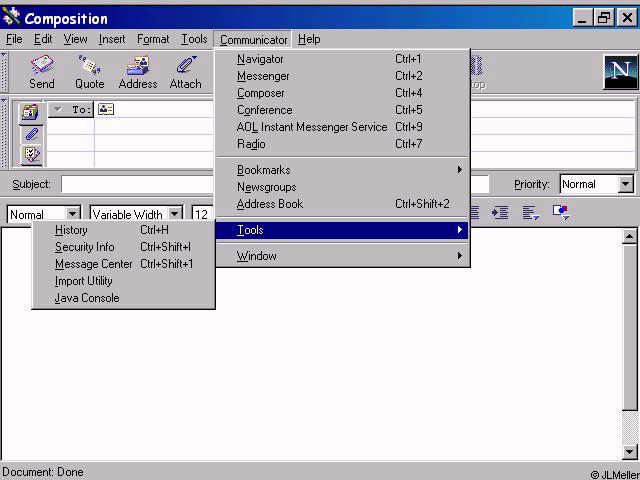Choose AOL Instant Messenger Service

point(343,127)
